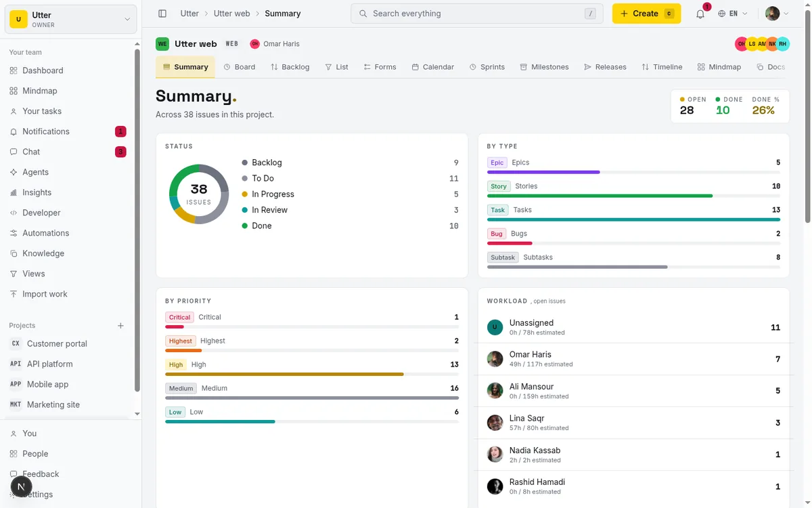Screen dimensions: 812x508
Task: Click the globe language icon
Action: coord(722,14)
